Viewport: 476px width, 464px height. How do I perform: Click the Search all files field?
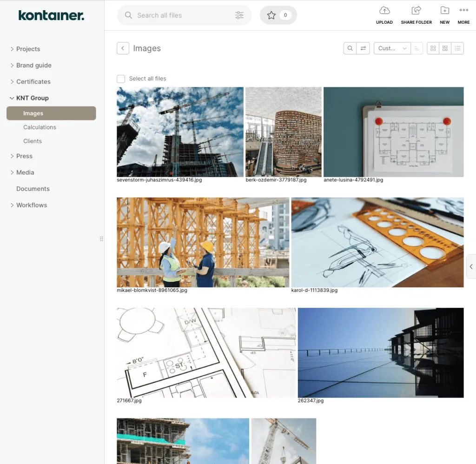(184, 15)
